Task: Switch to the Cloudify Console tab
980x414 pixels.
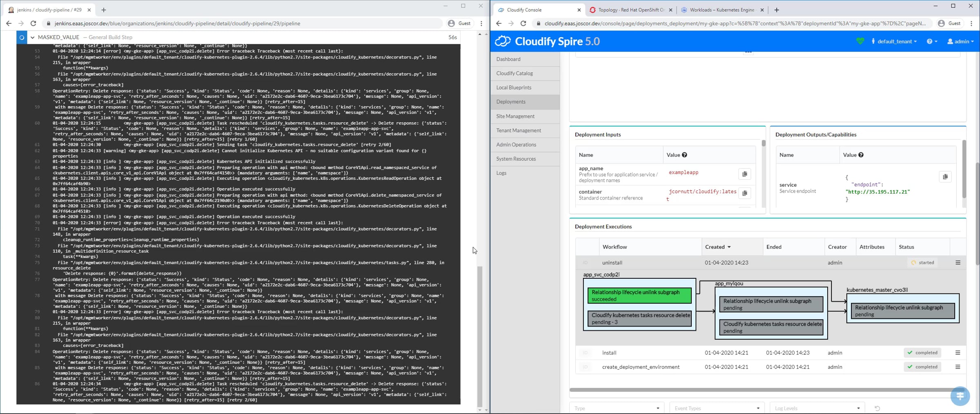Action: 539,10
